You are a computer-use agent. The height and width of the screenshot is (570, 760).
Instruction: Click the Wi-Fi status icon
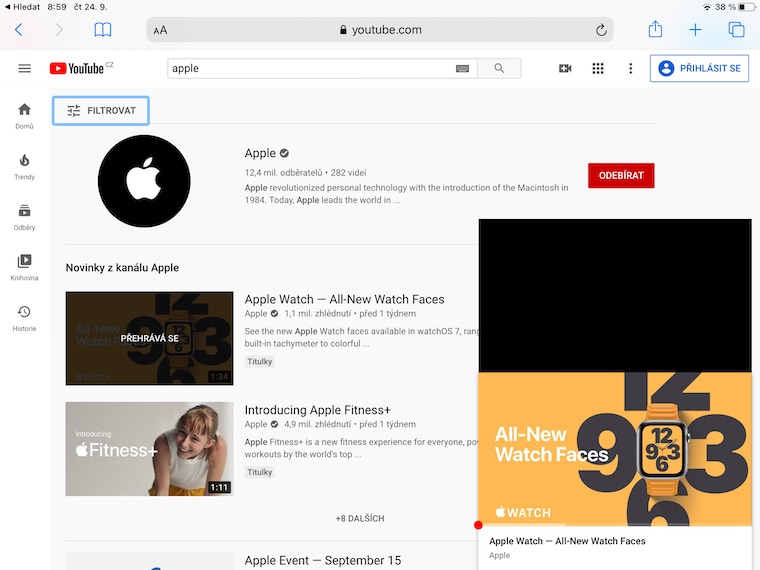coord(707,7)
